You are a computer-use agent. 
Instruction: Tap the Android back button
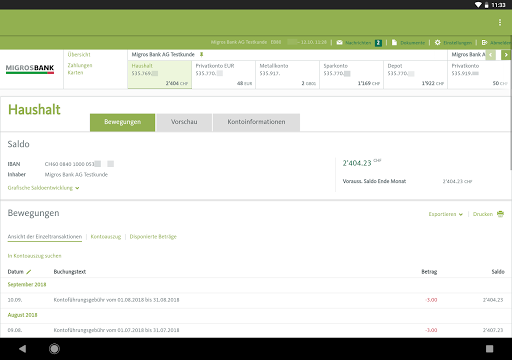point(22,349)
